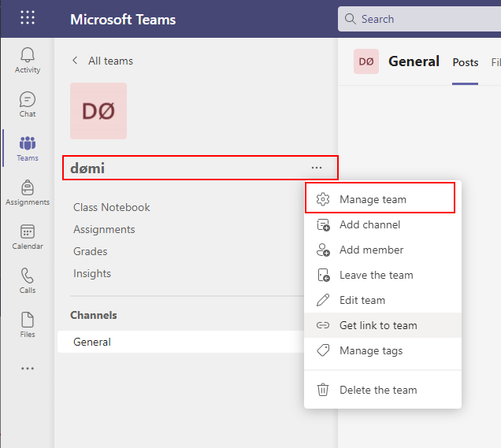Open Assignments in the left rail
The width and height of the screenshot is (501, 448).
[x=28, y=193]
